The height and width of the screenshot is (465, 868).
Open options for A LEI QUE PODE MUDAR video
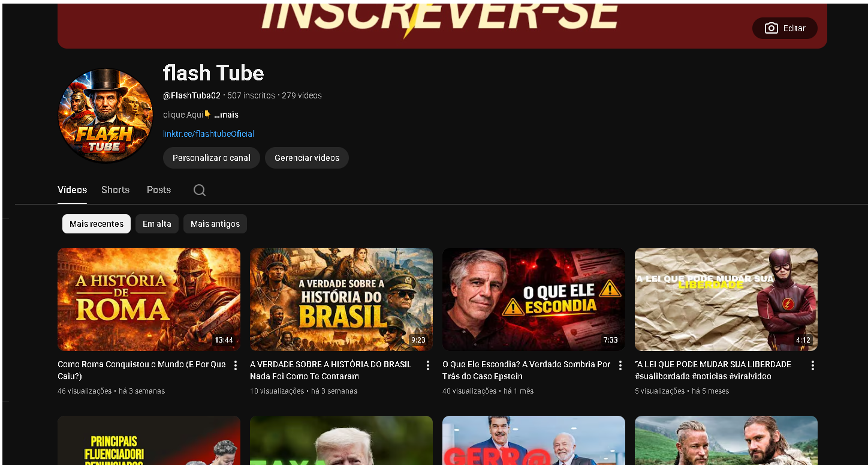[813, 365]
